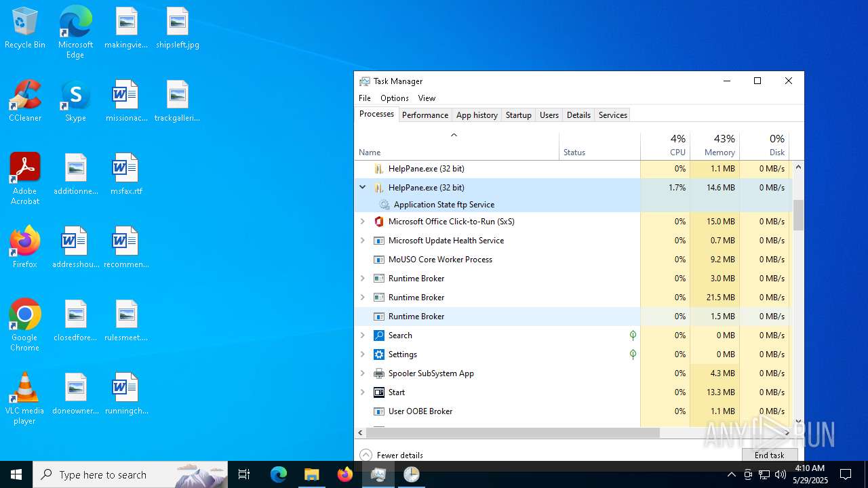
Task: Click Fewer details to collapse Task Manager
Action: click(x=391, y=455)
